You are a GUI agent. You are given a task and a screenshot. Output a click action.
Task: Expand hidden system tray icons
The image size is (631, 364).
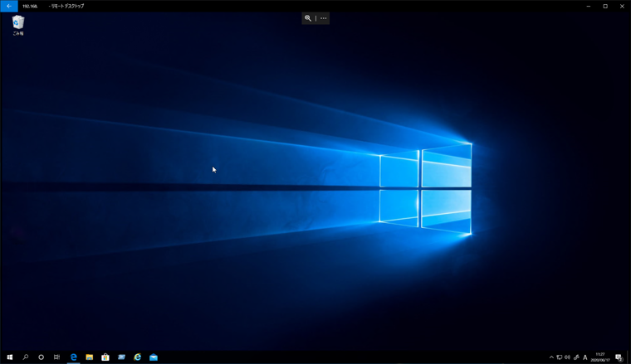(x=551, y=357)
